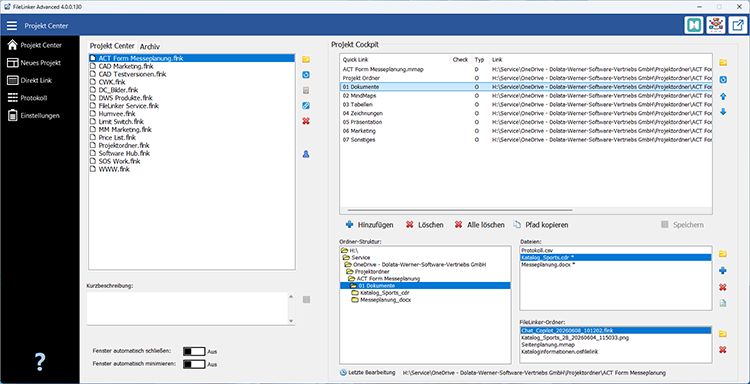Click blue plus icon beside Dateien list
750x384 pixels.
(x=723, y=271)
